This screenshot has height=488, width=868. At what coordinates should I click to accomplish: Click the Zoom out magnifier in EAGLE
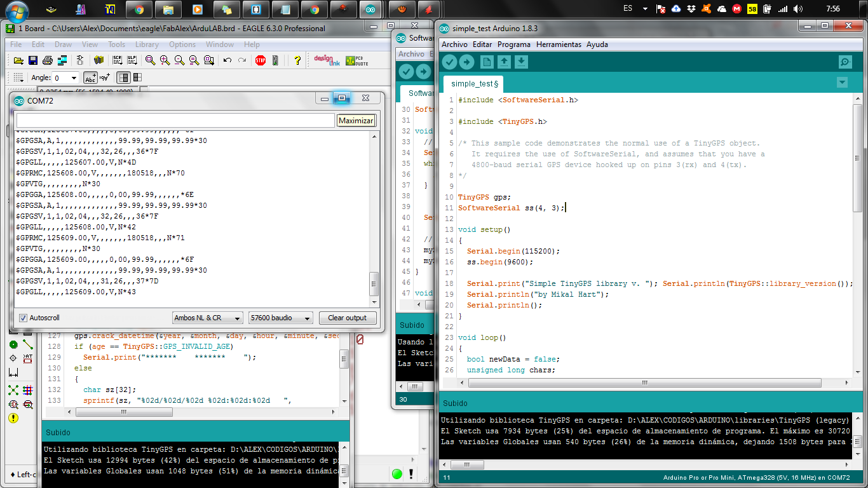(x=179, y=60)
